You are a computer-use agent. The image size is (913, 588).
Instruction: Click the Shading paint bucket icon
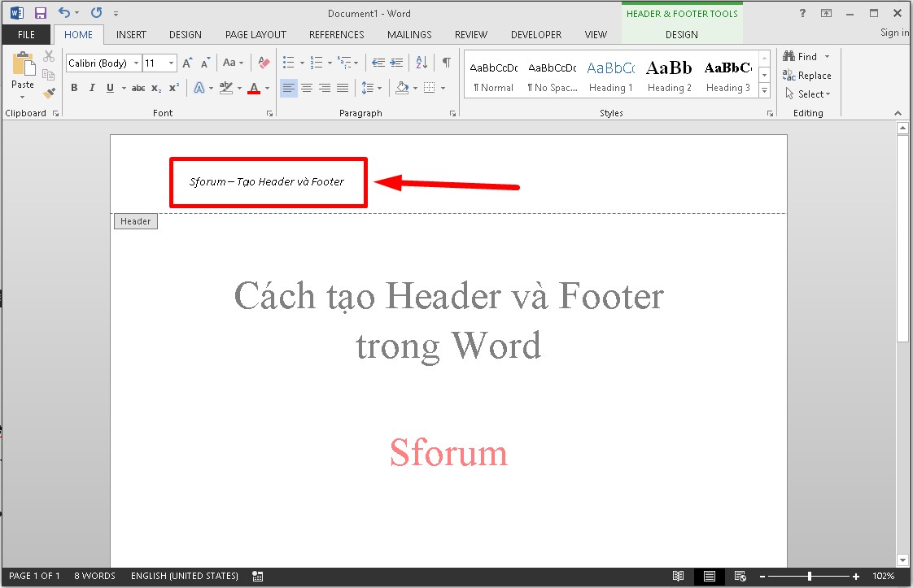(402, 88)
